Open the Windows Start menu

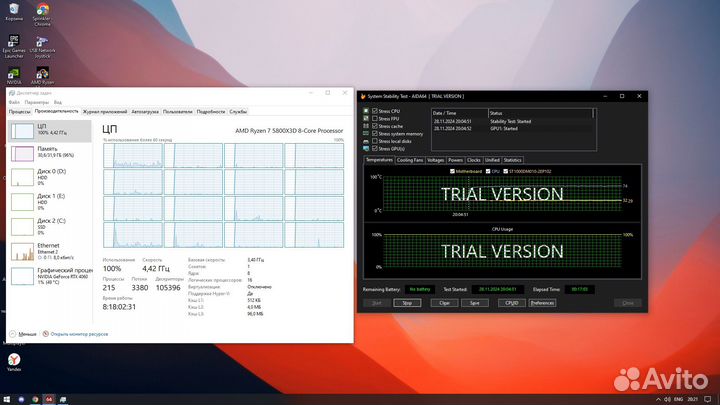coord(7,399)
